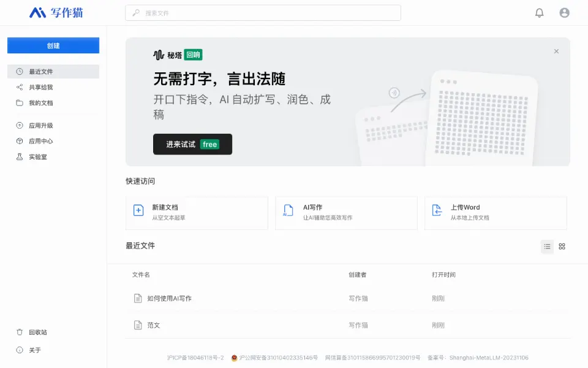This screenshot has height=368, width=588.
Task: Switch to grid view
Action: click(x=562, y=247)
